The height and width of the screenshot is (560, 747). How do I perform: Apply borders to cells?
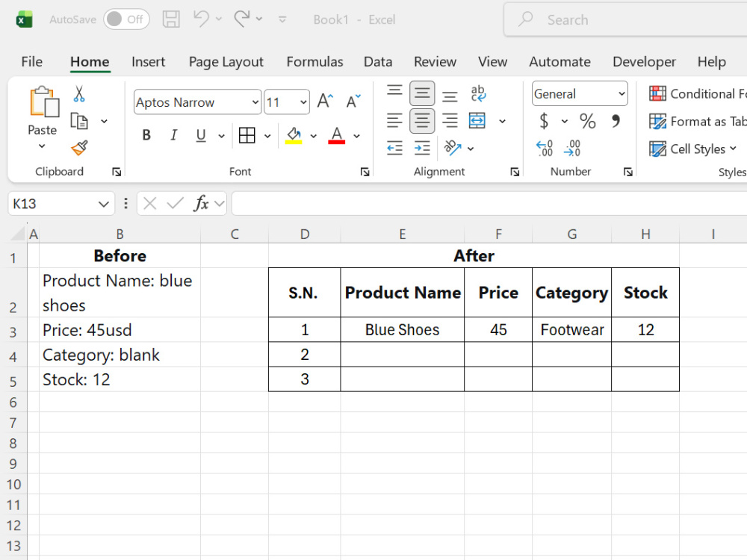pyautogui.click(x=247, y=136)
